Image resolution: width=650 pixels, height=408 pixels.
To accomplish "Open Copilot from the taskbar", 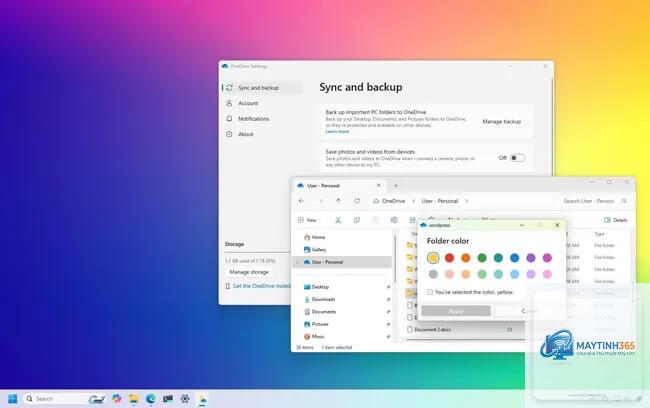I will click(116, 399).
